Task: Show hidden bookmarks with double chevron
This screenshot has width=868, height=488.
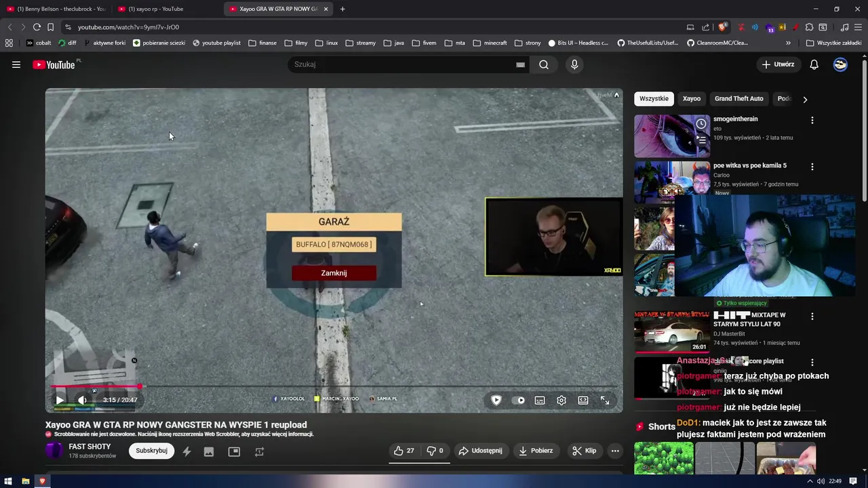Action: (x=788, y=43)
